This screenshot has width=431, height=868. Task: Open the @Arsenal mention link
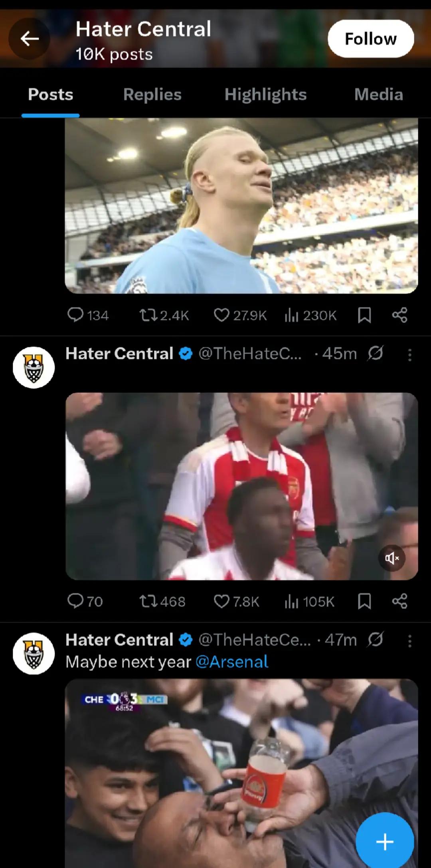[x=232, y=662]
